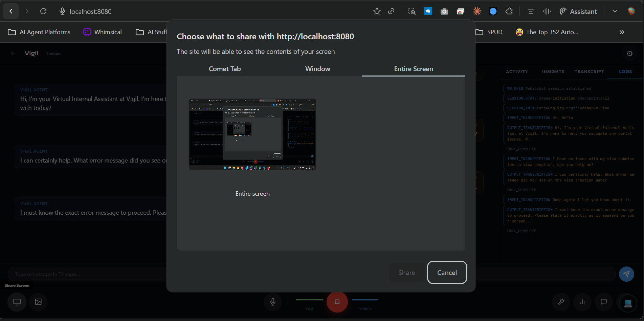
Task: View the audio stats bar chart icon
Action: (x=582, y=302)
